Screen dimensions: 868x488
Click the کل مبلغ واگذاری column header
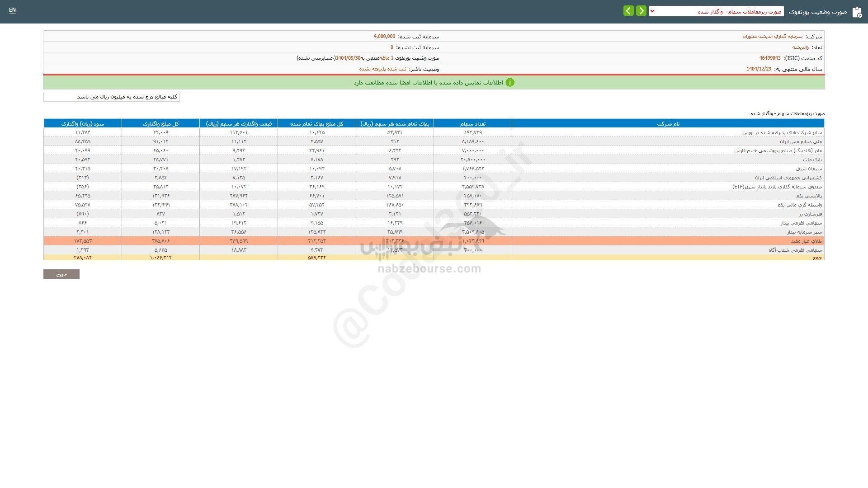160,123
